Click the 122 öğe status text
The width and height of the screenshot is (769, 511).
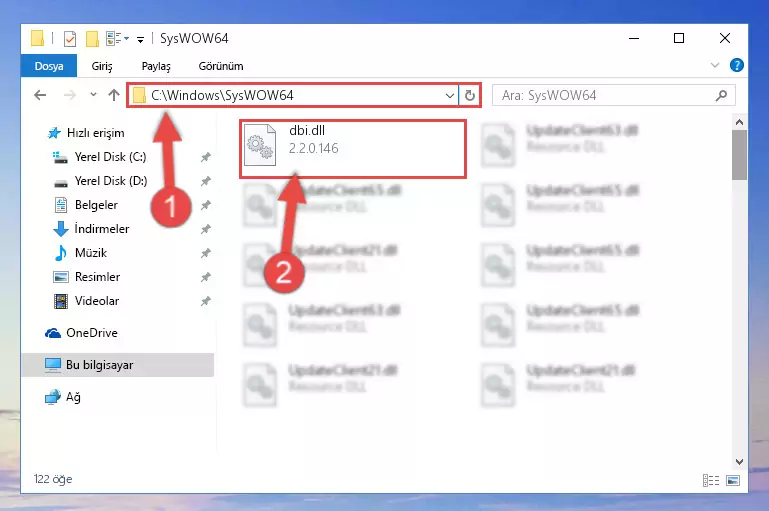(x=53, y=479)
